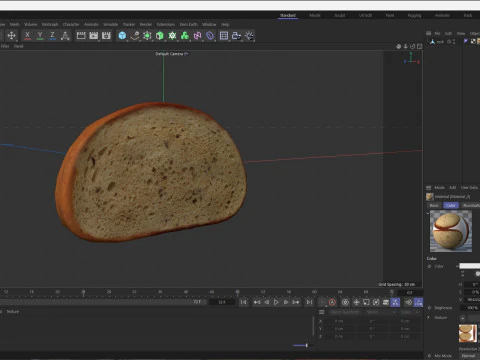This screenshot has height=360, width=480.
Task: Toggle the red Autokeying button
Action: [x=332, y=302]
